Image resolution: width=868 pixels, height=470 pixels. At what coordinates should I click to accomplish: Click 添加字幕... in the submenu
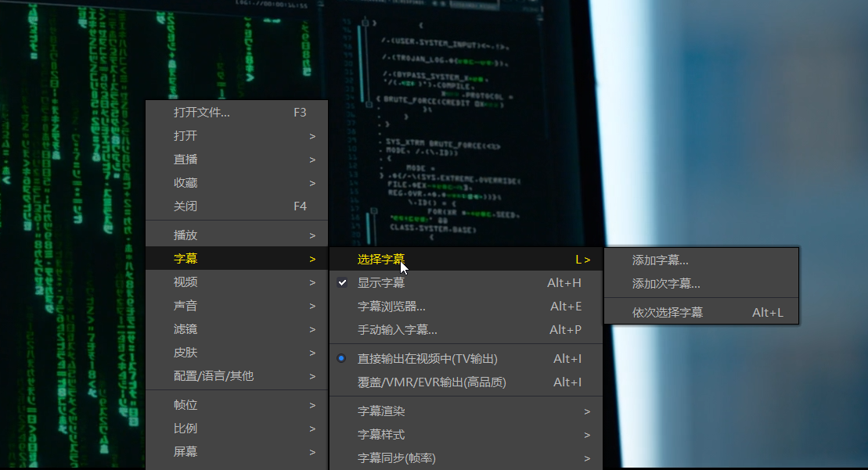pos(701,260)
